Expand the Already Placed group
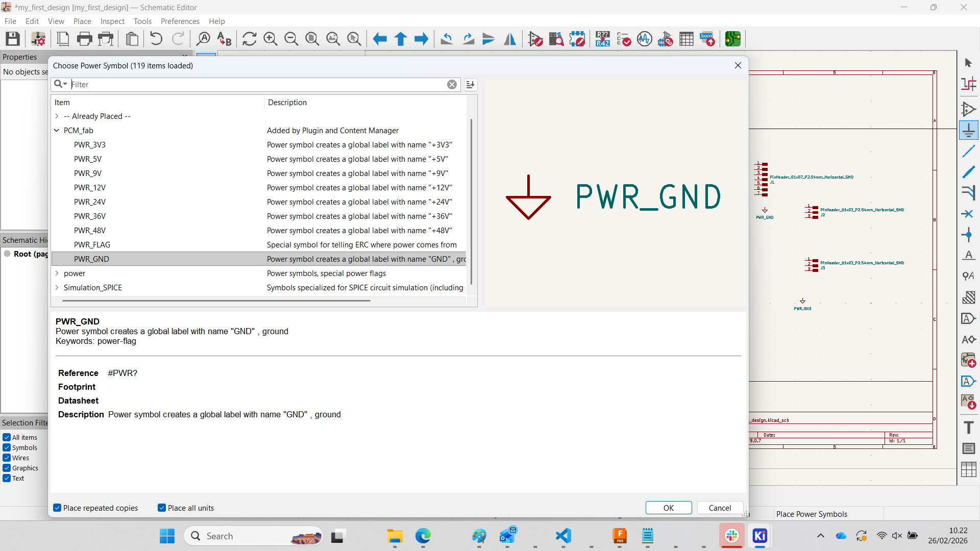The width and height of the screenshot is (980, 551). (57, 116)
